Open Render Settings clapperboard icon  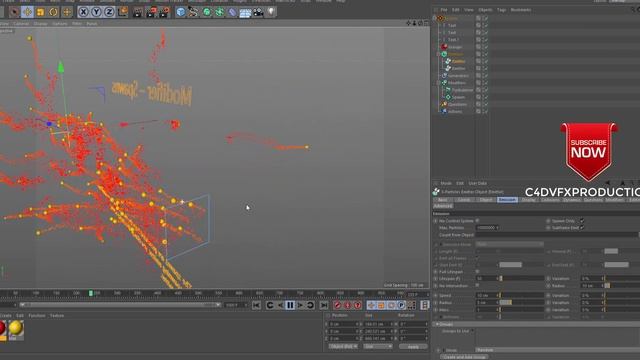[164, 12]
